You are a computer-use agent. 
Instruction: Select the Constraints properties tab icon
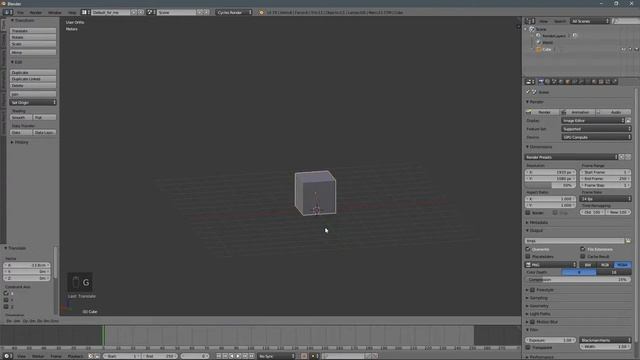point(575,82)
